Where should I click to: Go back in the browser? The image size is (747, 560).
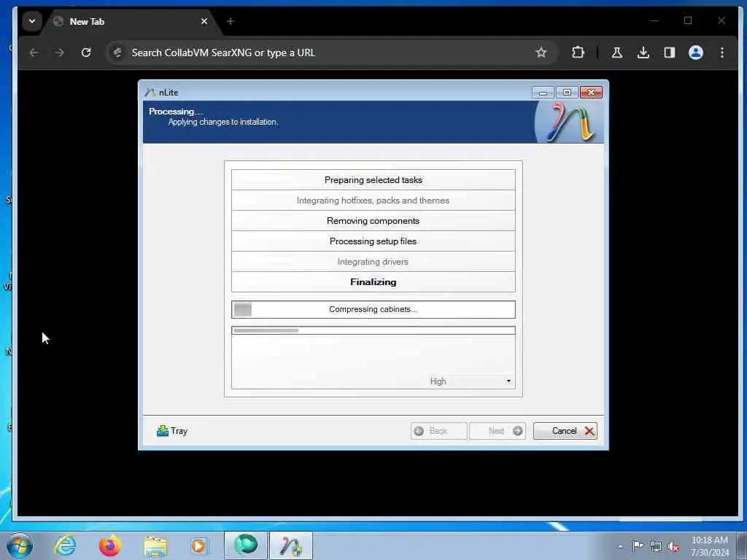point(34,52)
